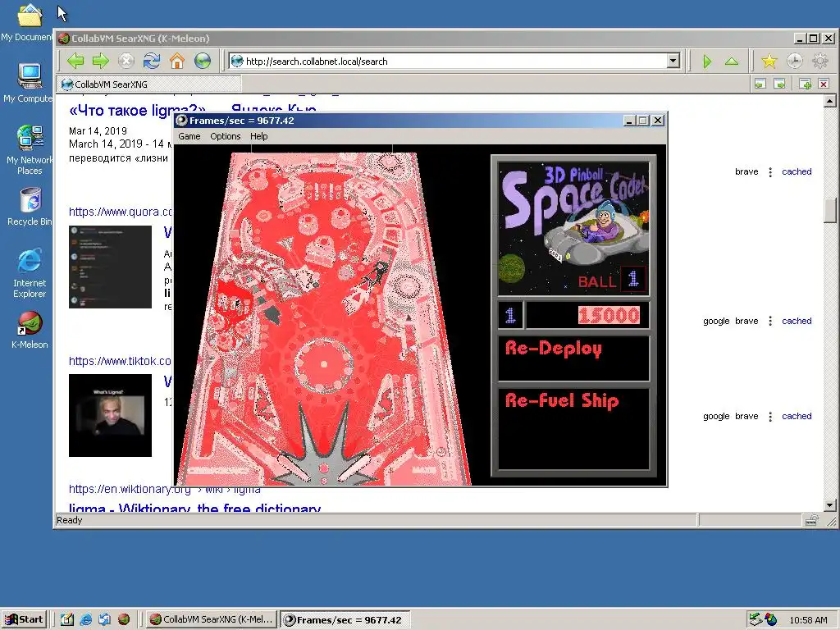The image size is (840, 630).
Task: Click the Re-Fuel Ship mission text
Action: click(561, 400)
